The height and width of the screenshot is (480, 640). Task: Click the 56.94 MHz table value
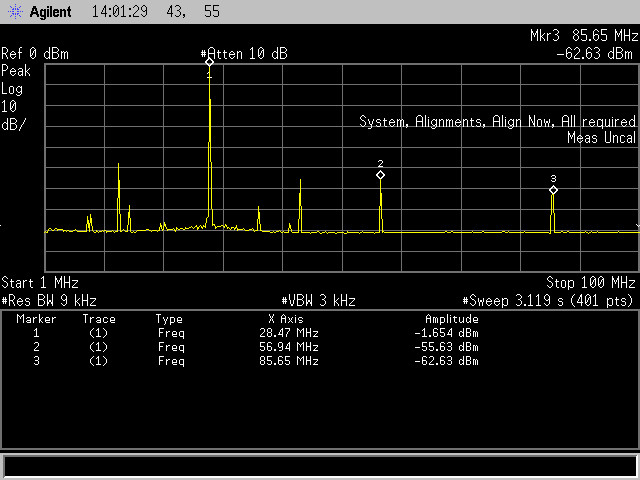pos(289,347)
